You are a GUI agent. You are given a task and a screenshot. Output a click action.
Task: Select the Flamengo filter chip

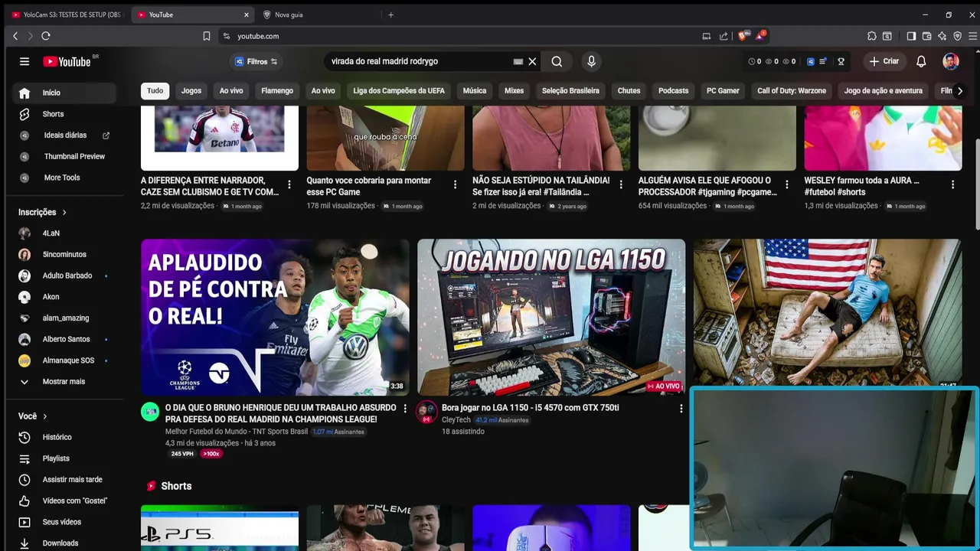click(277, 90)
